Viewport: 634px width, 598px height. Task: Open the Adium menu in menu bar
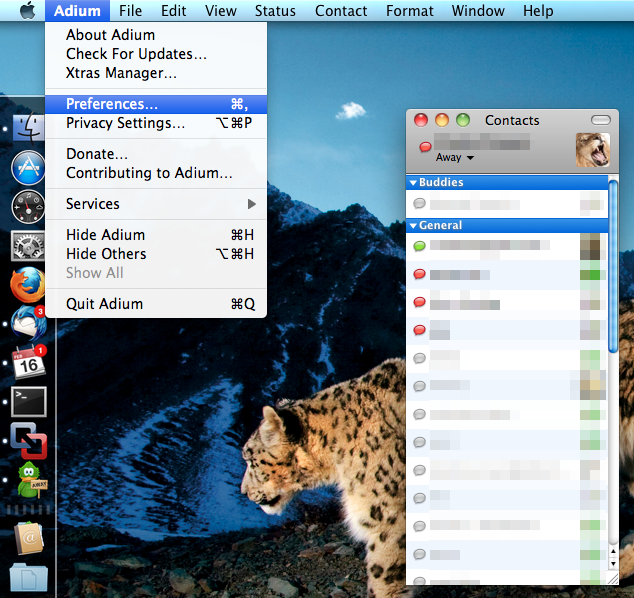tap(77, 11)
